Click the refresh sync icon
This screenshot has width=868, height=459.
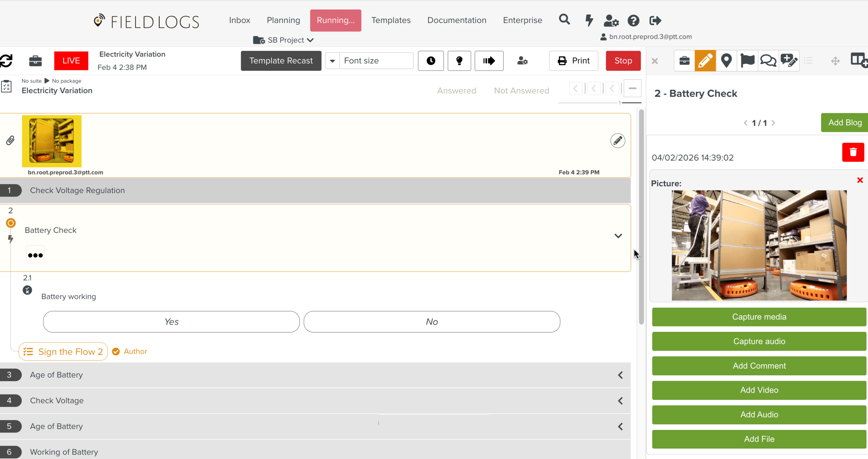tap(6, 61)
